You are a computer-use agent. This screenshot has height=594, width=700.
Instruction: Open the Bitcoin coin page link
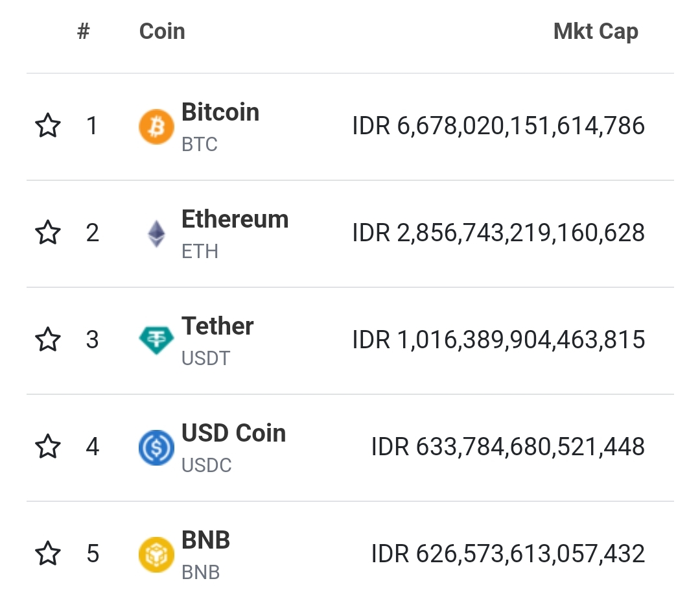click(220, 112)
